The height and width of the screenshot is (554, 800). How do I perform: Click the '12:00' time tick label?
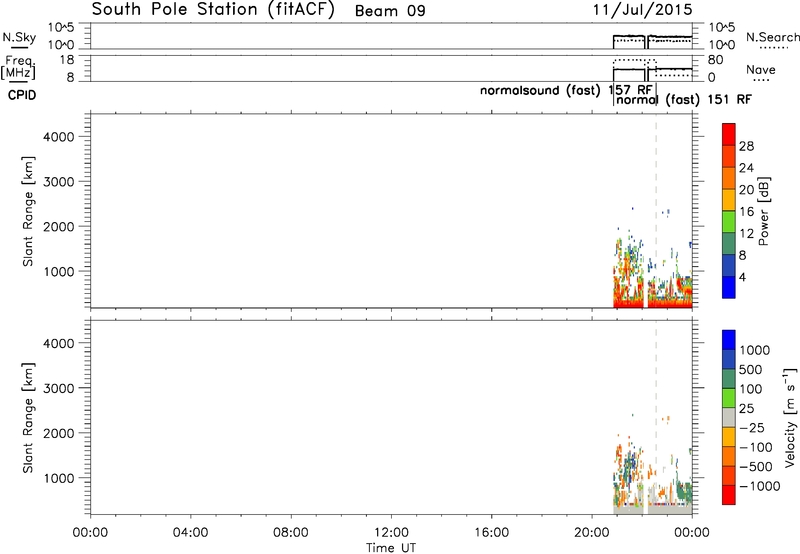click(x=391, y=533)
